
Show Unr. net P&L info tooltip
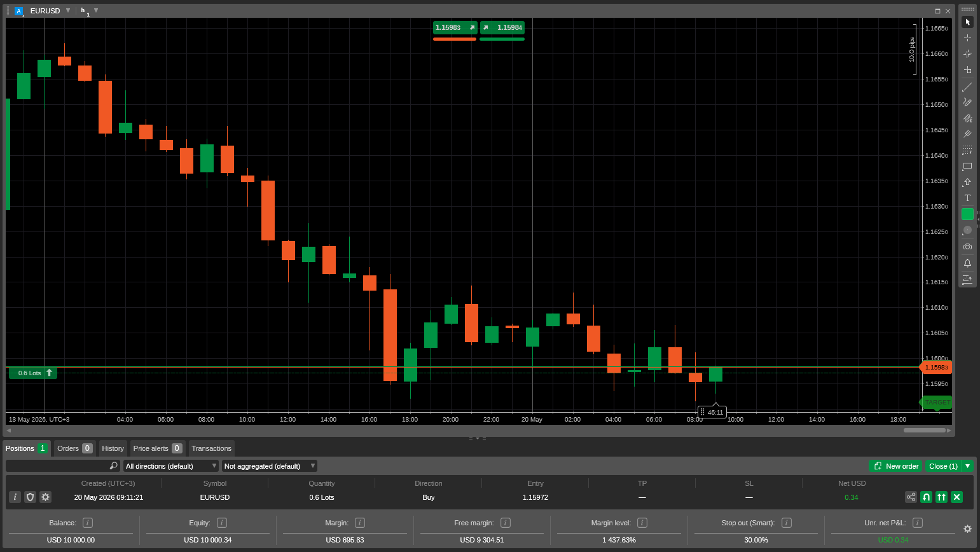[x=918, y=523]
